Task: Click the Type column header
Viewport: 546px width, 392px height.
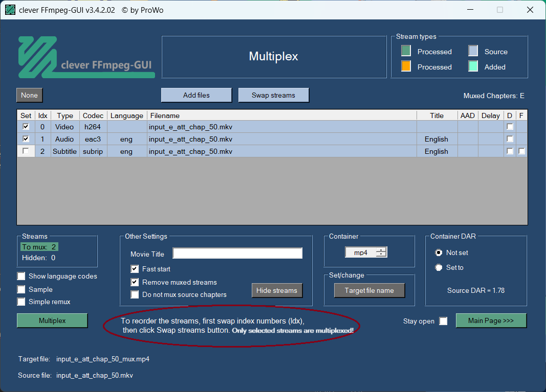Action: pos(65,116)
